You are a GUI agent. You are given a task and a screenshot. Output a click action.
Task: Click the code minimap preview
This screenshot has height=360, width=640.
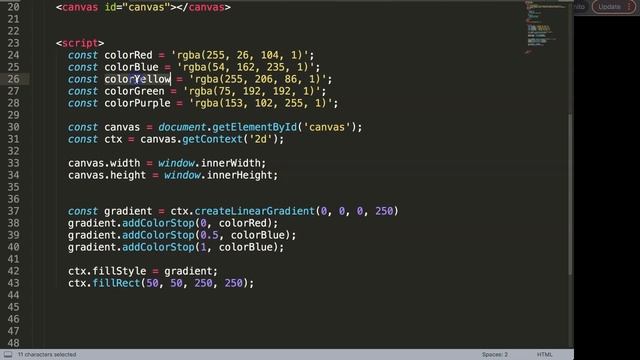point(545,28)
